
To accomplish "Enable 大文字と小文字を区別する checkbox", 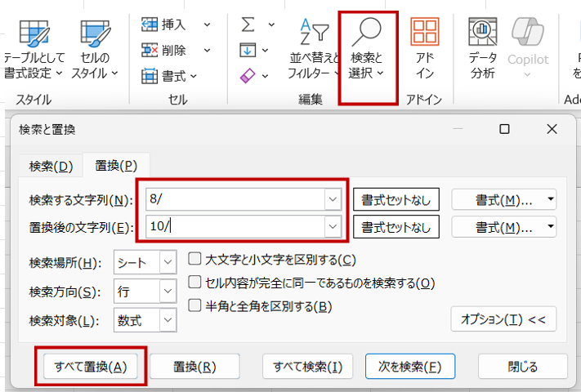I will pos(195,260).
